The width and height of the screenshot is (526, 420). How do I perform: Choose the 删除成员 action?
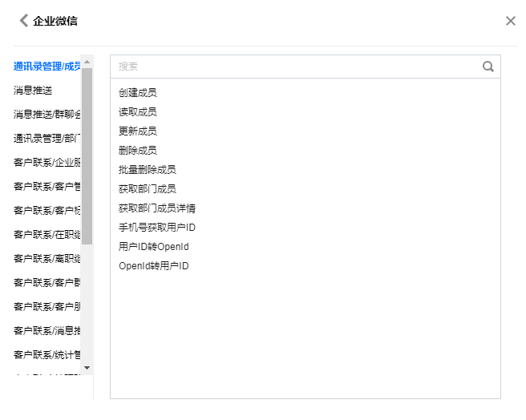(138, 151)
